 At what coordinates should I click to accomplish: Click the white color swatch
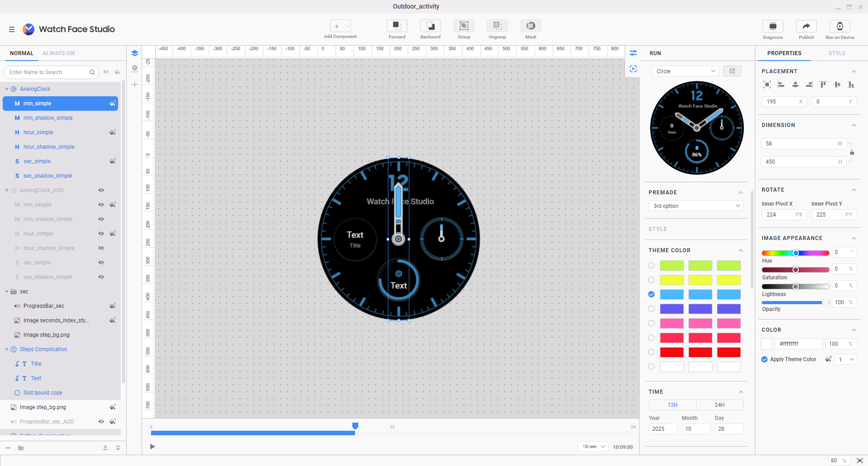coord(767,344)
